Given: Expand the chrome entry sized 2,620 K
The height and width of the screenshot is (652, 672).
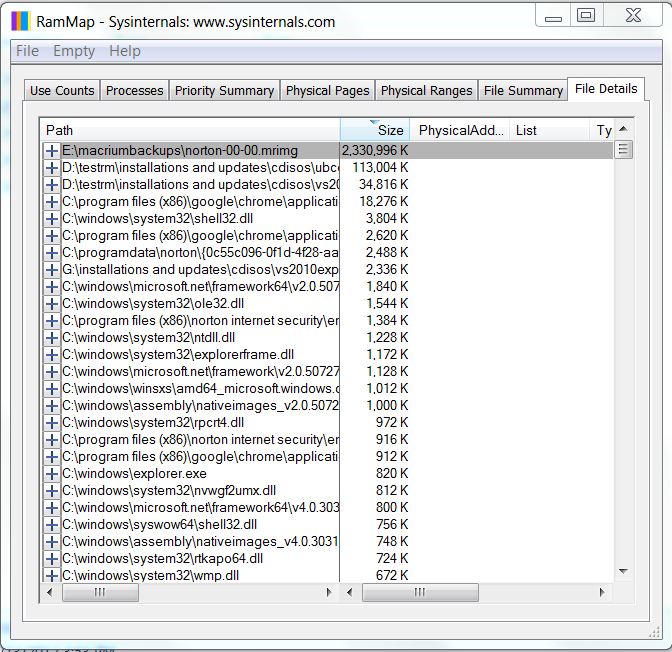Looking at the screenshot, I should (52, 236).
